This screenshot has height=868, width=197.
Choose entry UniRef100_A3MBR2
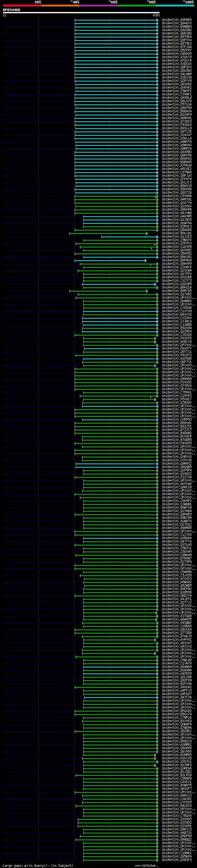pos(176,745)
